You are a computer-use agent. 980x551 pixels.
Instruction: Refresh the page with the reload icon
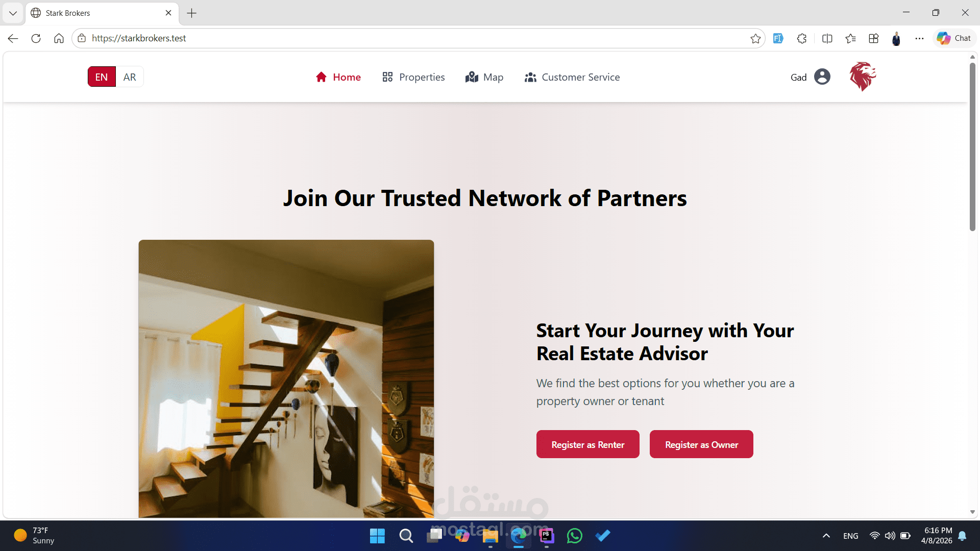click(36, 38)
